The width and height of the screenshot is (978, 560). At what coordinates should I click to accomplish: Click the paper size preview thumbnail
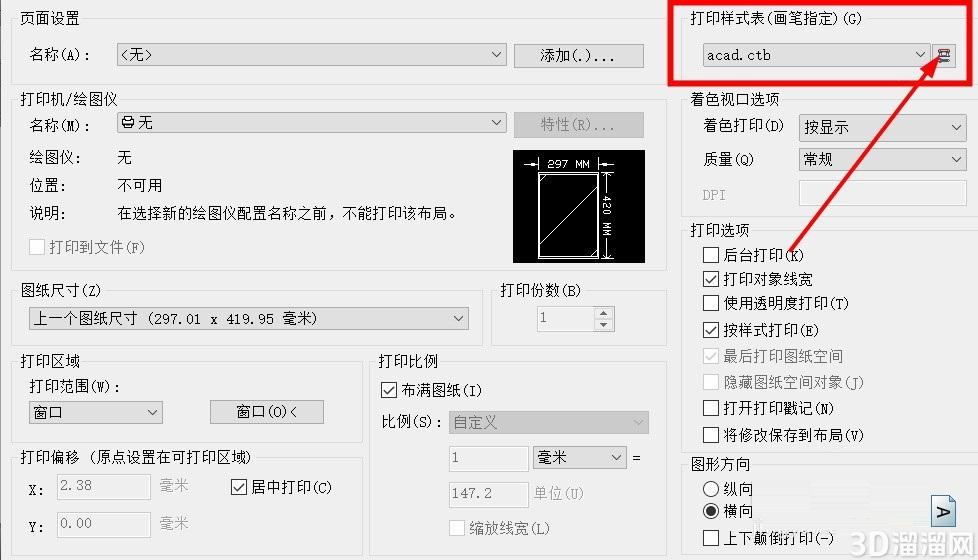(x=579, y=206)
